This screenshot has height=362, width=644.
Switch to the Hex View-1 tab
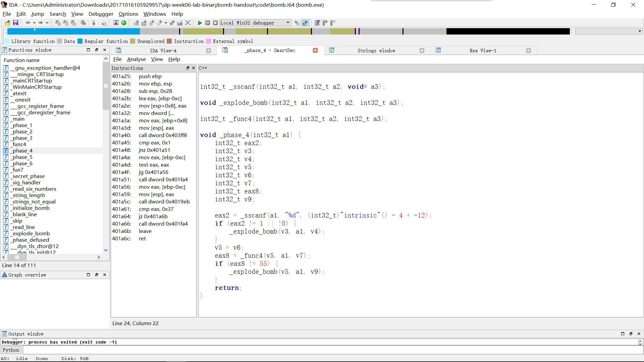pos(483,51)
